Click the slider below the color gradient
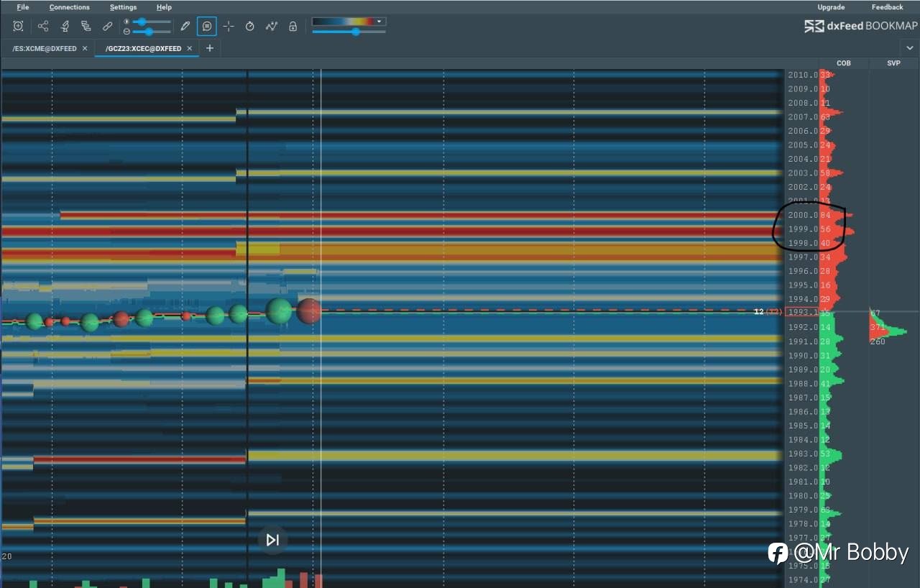The height and width of the screenshot is (588, 920). click(x=349, y=32)
